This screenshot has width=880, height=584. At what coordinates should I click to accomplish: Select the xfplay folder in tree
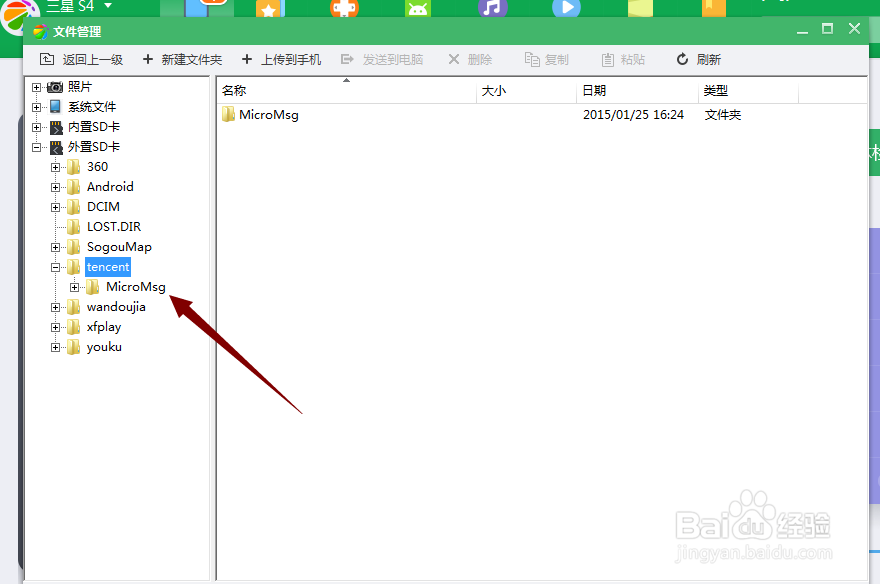tap(104, 327)
